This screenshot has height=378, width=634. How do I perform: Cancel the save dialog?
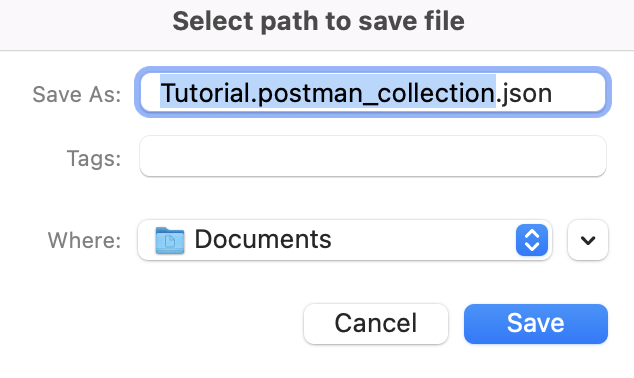click(376, 324)
